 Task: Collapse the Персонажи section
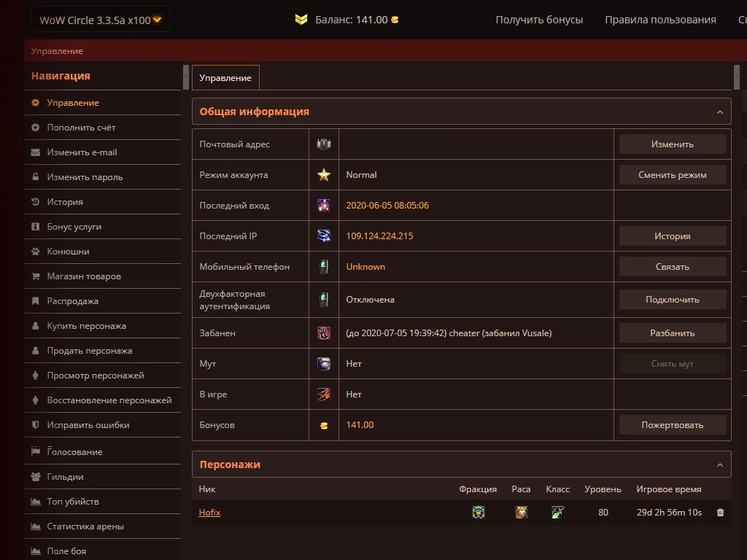[x=719, y=465]
